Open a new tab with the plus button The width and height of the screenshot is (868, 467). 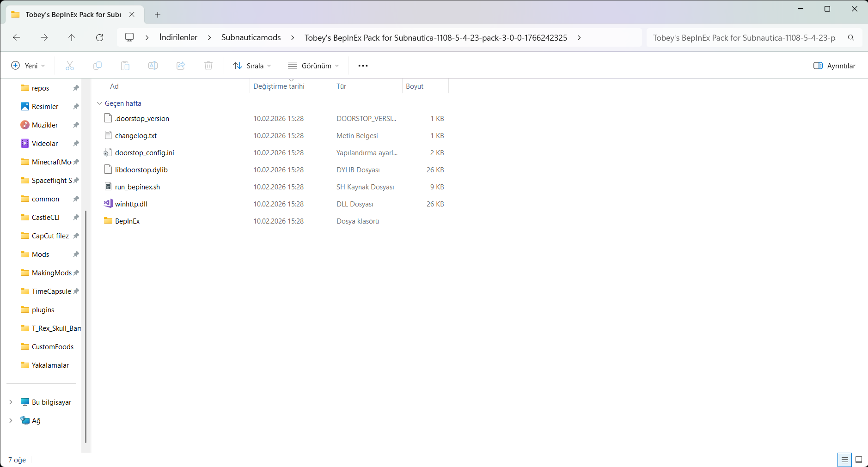[158, 15]
